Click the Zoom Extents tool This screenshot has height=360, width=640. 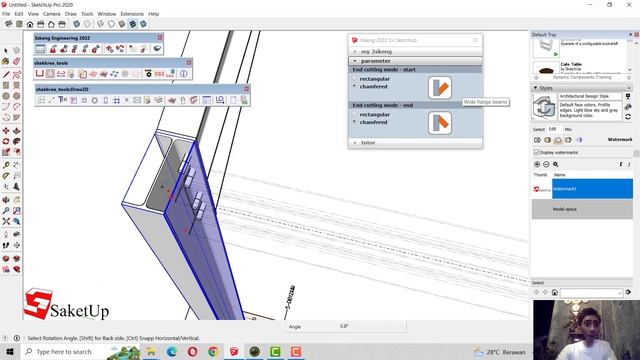6,221
